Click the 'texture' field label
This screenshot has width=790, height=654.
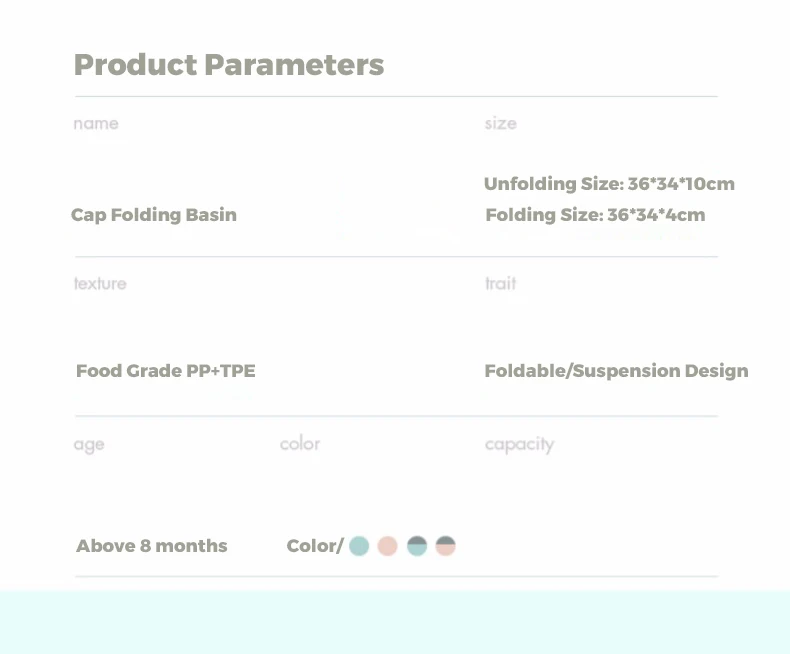click(100, 284)
